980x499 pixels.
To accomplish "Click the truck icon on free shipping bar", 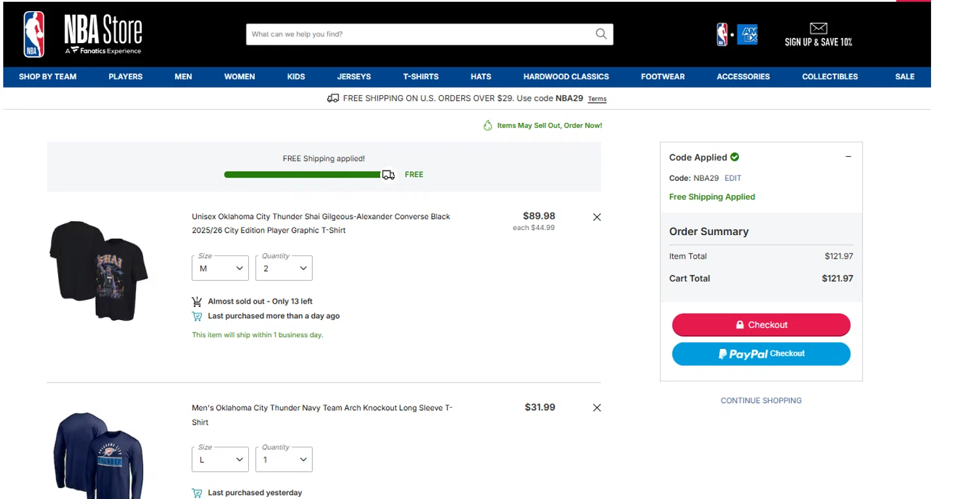I will tap(388, 174).
